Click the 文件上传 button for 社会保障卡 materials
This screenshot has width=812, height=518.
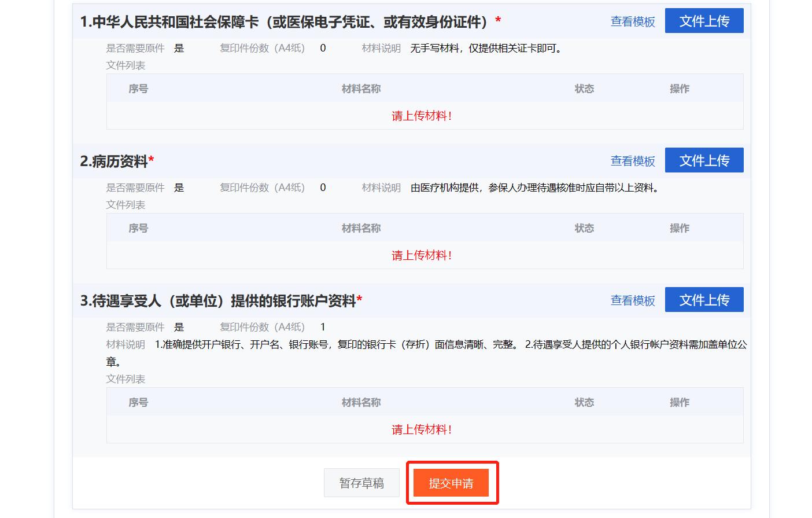pyautogui.click(x=704, y=20)
